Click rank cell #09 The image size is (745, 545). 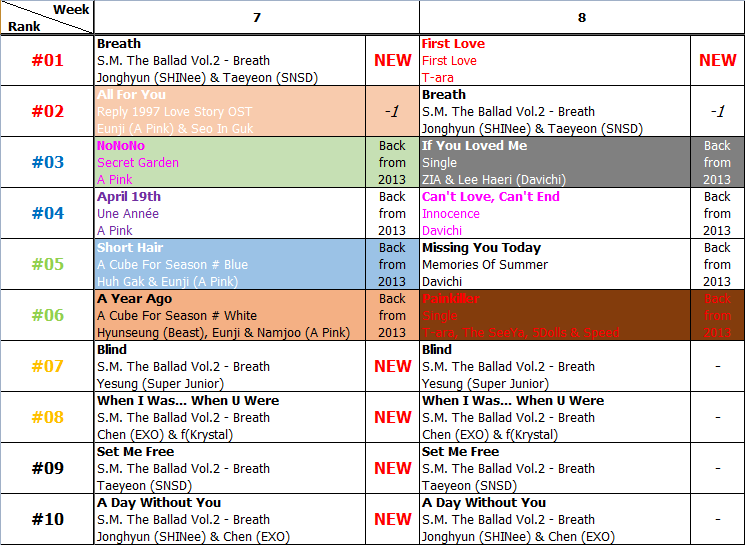pyautogui.click(x=47, y=468)
